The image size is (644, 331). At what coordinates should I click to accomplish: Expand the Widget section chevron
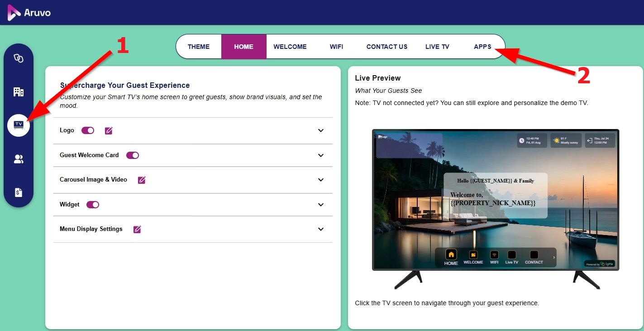(x=321, y=205)
